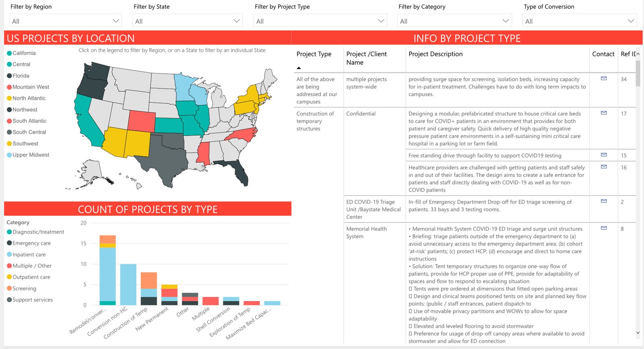The height and width of the screenshot is (349, 644).
Task: Sort by Ref ID column header
Action: click(x=628, y=54)
